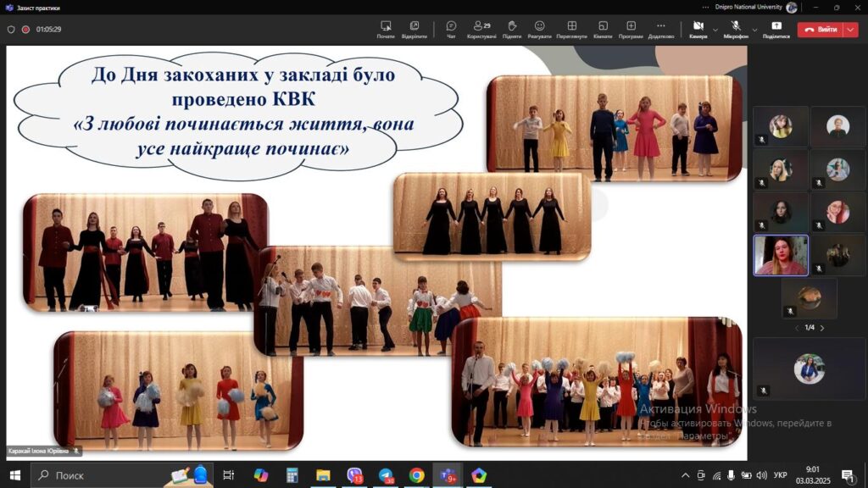Viewport: 868px width, 488px height.
Task: Open the Почати toolbar icon
Action: point(386,30)
